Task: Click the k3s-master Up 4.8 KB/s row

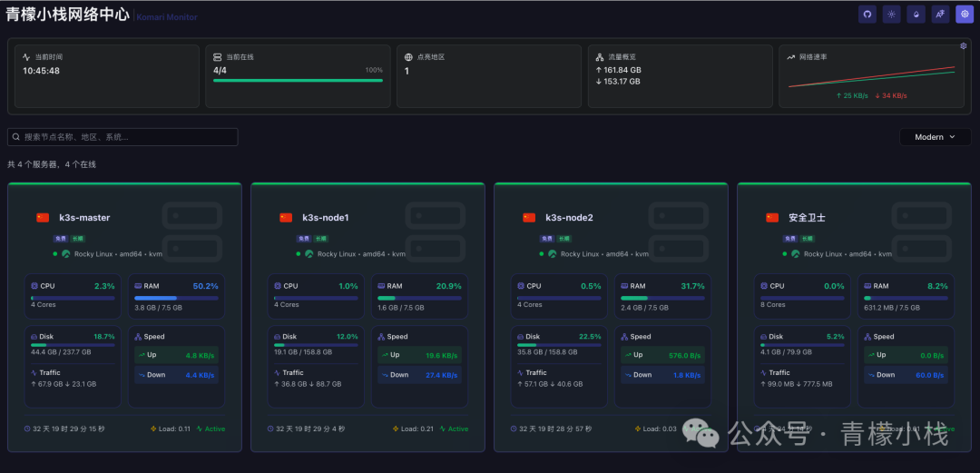Action: tap(176, 355)
